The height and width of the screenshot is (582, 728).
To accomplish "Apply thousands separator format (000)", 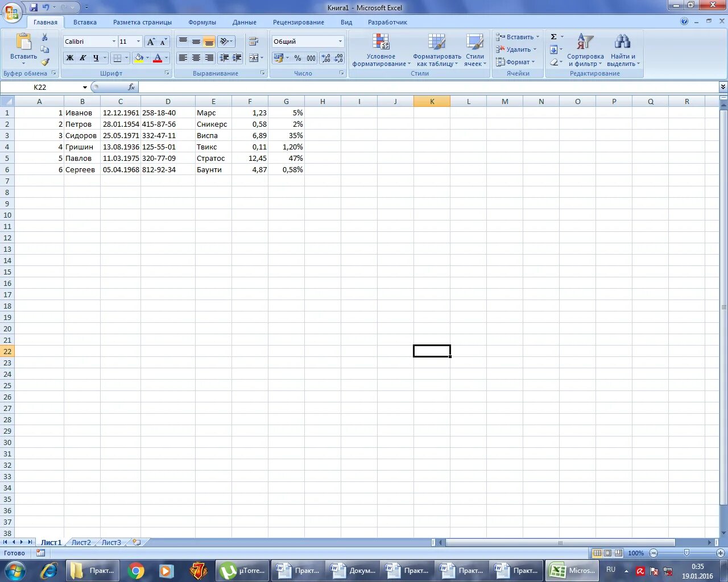I will tap(311, 58).
